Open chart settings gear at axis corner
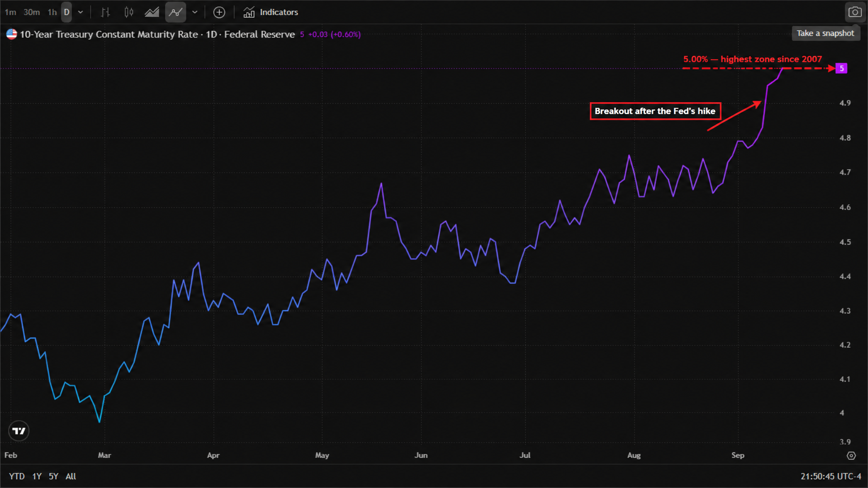 point(851,456)
